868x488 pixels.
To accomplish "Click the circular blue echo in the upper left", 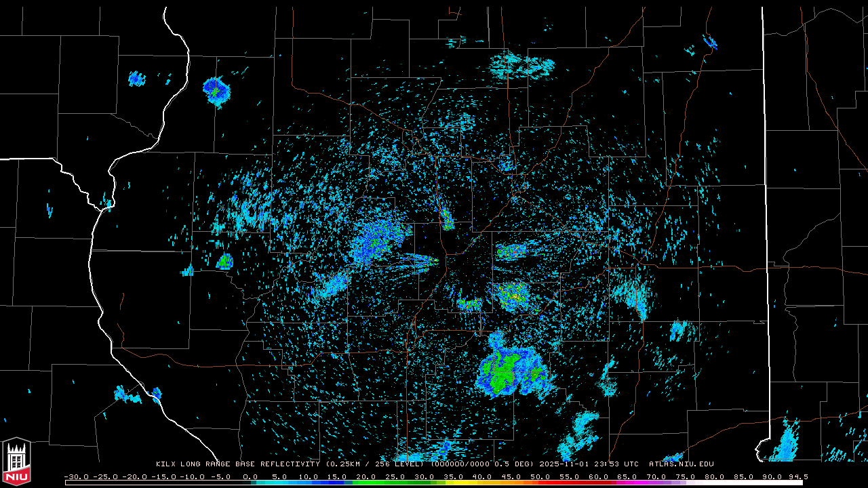I will point(216,91).
